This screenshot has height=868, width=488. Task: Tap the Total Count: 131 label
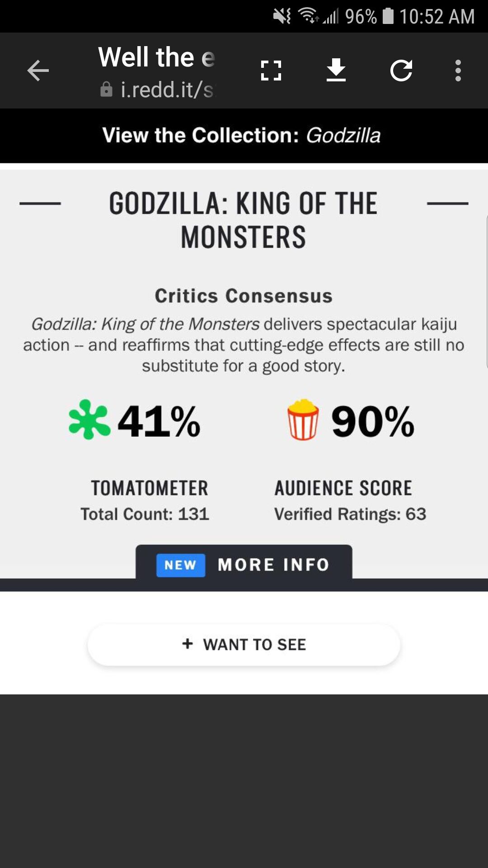click(x=145, y=514)
